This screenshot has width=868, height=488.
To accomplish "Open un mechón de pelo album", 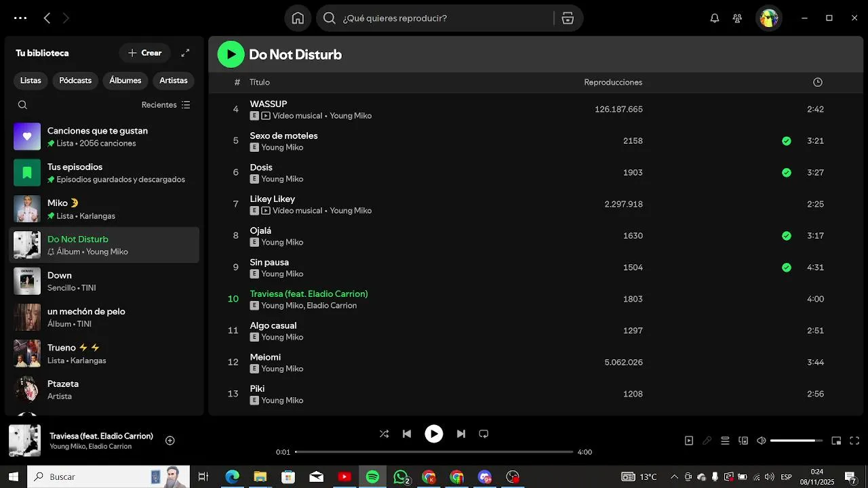I will pos(104,317).
